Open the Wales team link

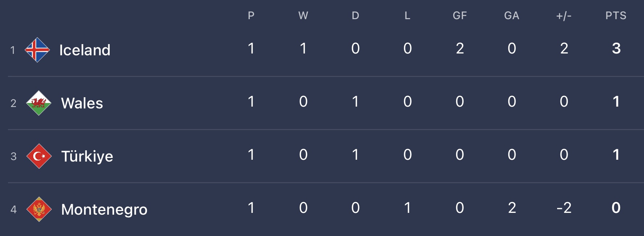click(82, 103)
